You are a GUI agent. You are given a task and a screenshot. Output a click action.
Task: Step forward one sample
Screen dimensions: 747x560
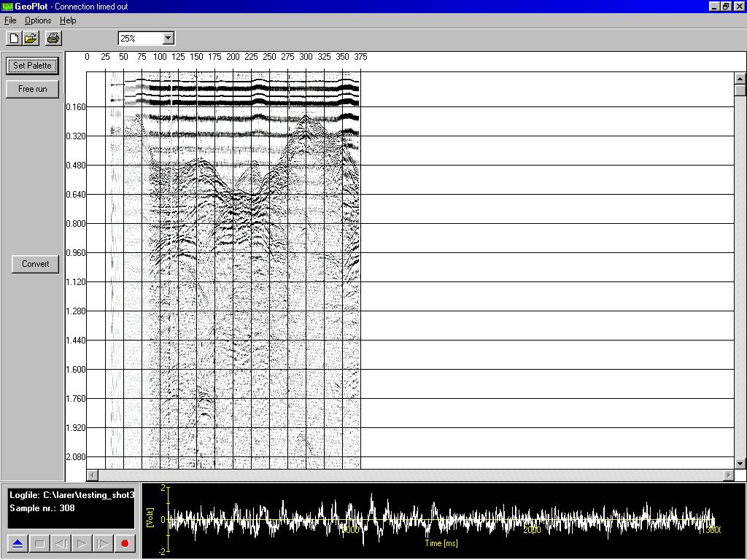click(x=104, y=543)
